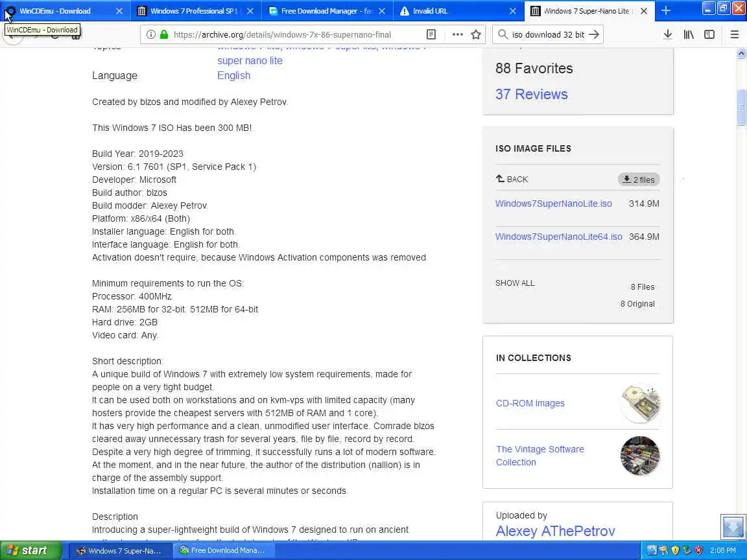This screenshot has height=560, width=747.
Task: Click the search box with iso download text
Action: point(548,34)
